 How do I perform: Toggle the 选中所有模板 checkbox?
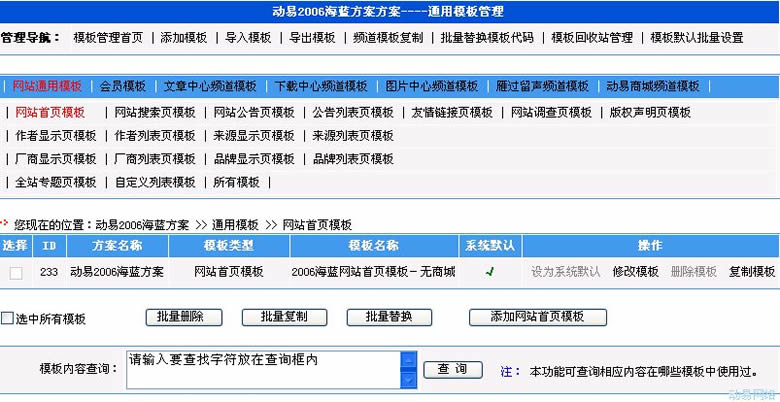tap(7, 318)
